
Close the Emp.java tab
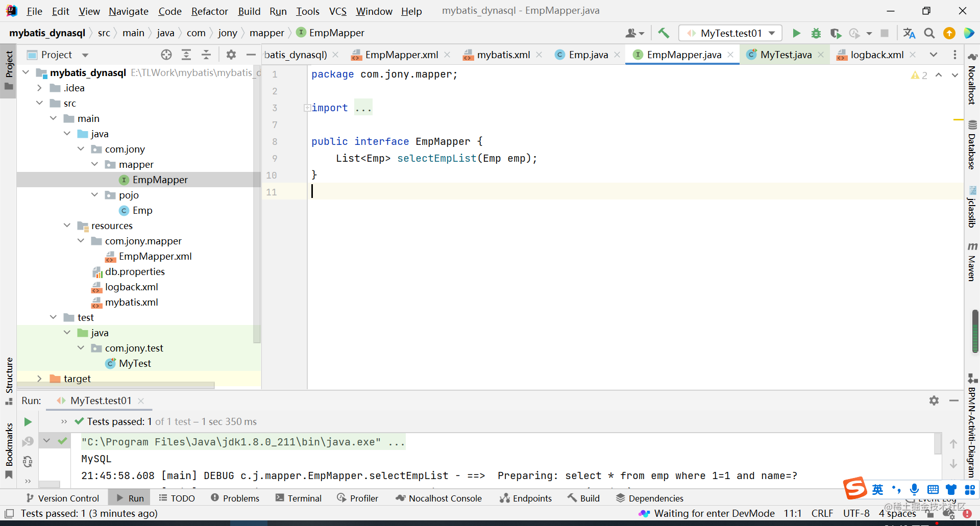pyautogui.click(x=617, y=55)
